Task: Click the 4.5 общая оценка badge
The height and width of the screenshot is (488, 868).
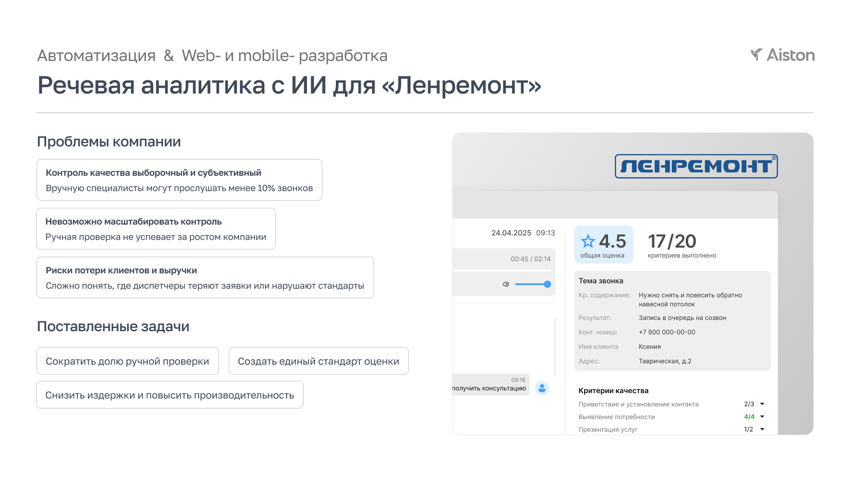Action: [603, 244]
